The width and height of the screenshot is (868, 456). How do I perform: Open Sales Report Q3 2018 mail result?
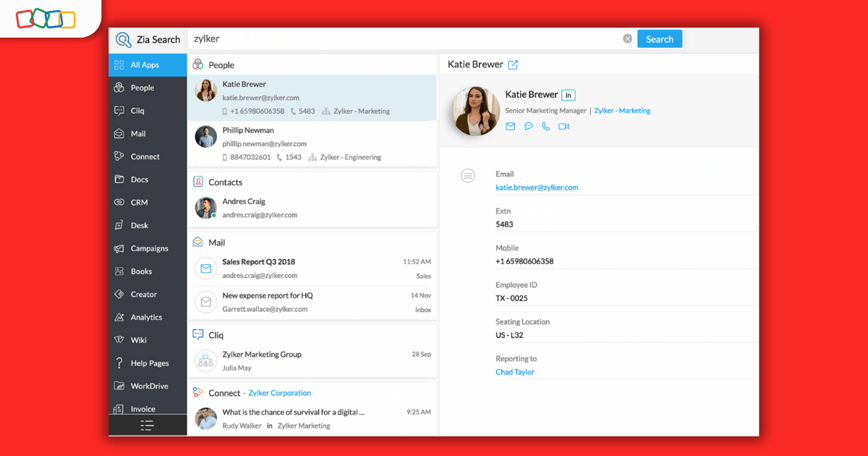pos(312,269)
